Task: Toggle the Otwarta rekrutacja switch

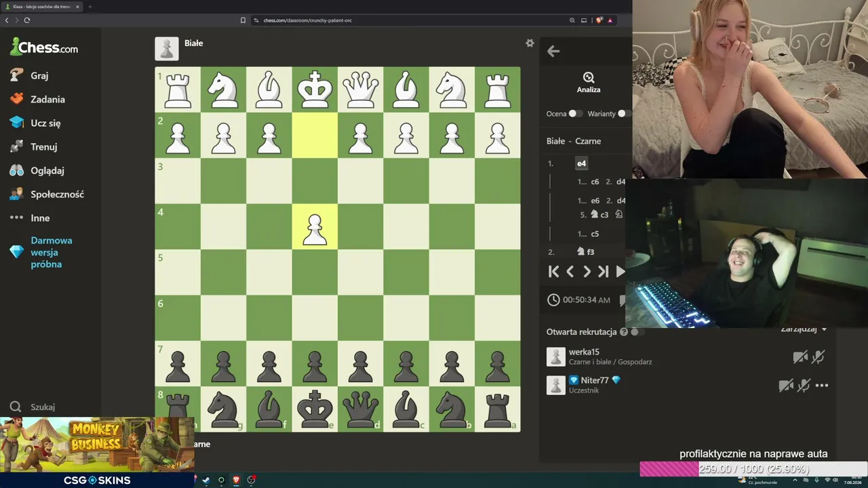Action: coord(637,332)
